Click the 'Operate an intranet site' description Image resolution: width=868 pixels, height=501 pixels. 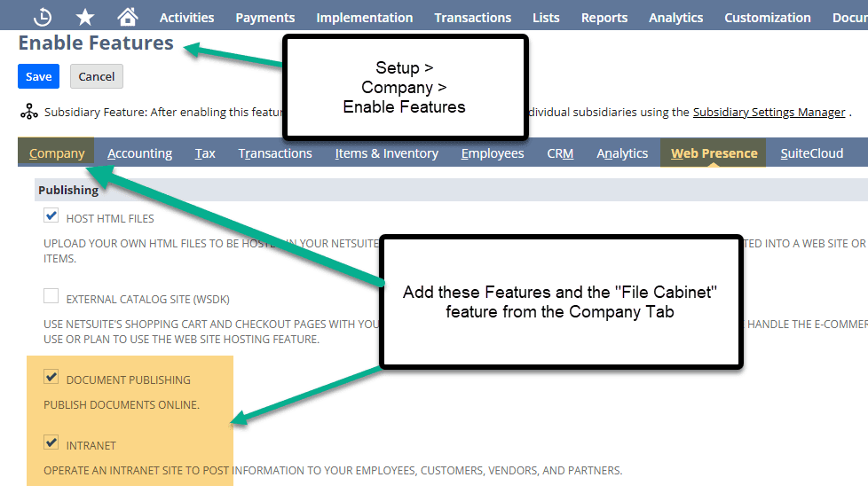click(x=333, y=471)
